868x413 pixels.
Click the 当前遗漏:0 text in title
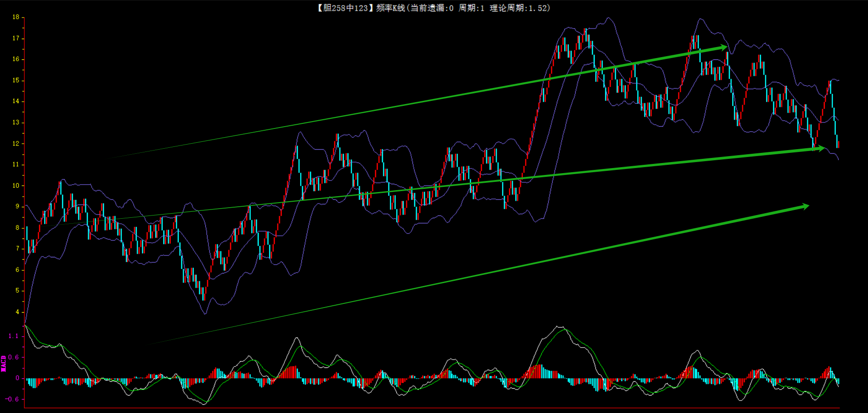tap(432, 8)
